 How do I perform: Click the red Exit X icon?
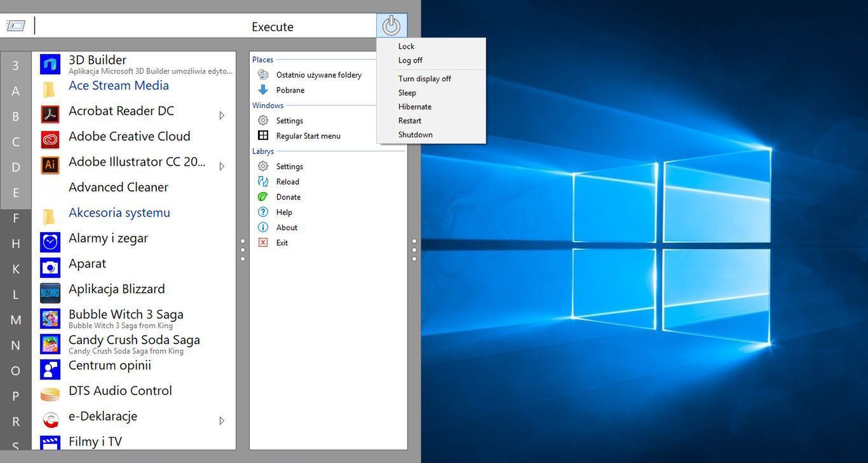coord(263,242)
